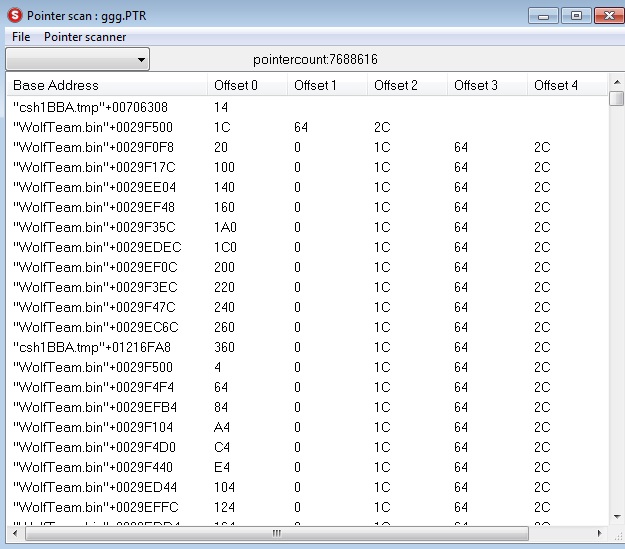Click Offset 0 value 14

221,107
